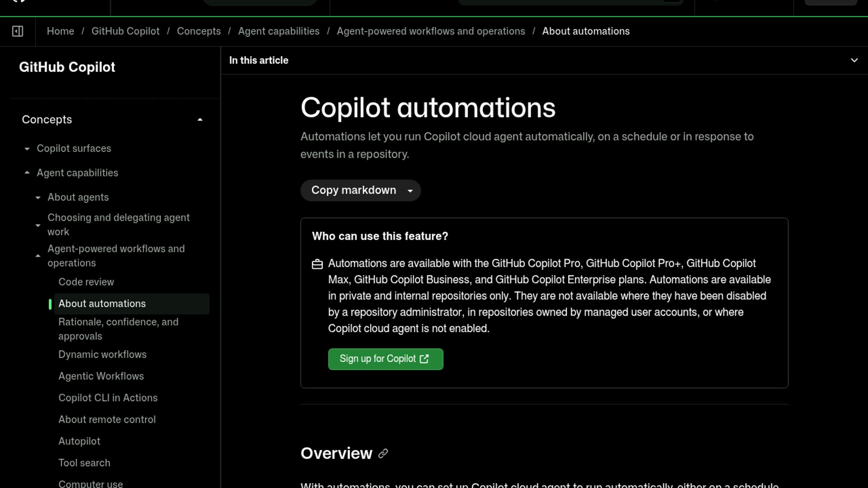The height and width of the screenshot is (488, 868).
Task: Click Copy markdown button
Action: pos(354,190)
